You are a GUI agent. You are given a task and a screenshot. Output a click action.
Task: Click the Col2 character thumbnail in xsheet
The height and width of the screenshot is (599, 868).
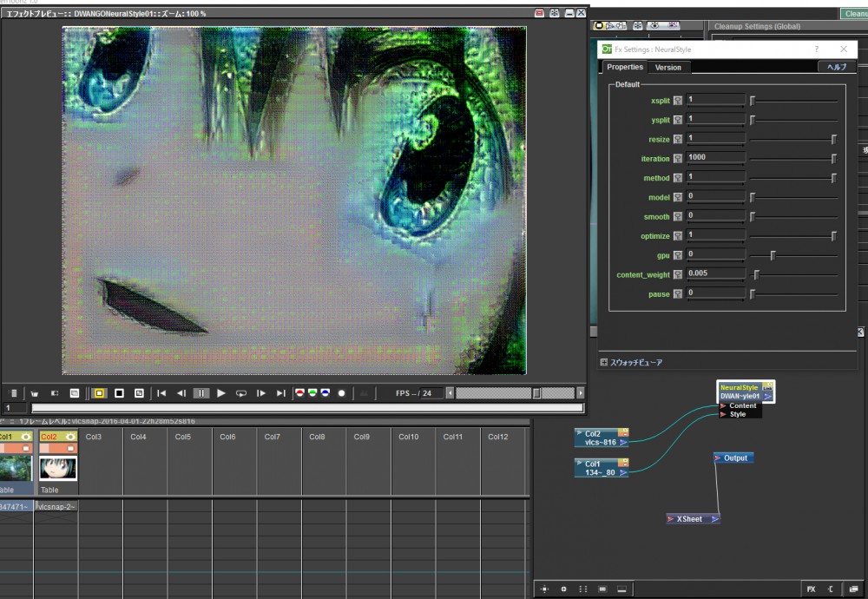57,469
